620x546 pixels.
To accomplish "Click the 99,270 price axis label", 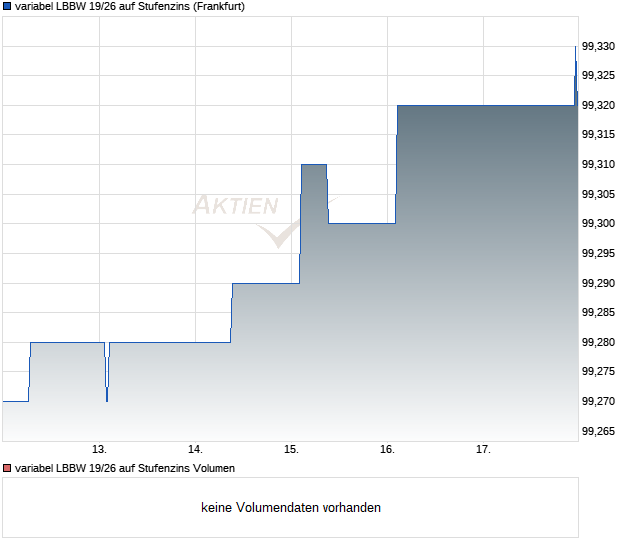I will point(598,401).
